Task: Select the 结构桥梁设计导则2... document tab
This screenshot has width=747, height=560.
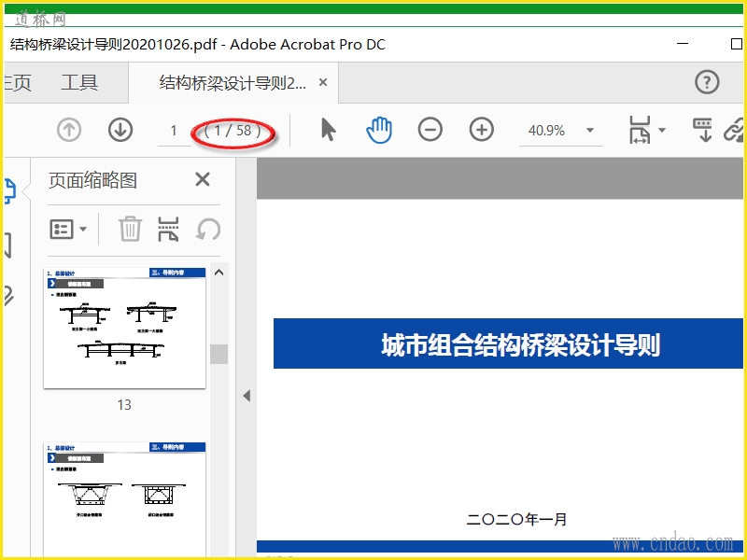Action: click(233, 83)
